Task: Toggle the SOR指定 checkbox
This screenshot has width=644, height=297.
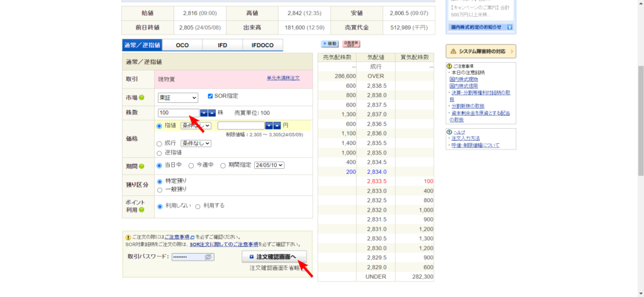Action: tap(210, 96)
